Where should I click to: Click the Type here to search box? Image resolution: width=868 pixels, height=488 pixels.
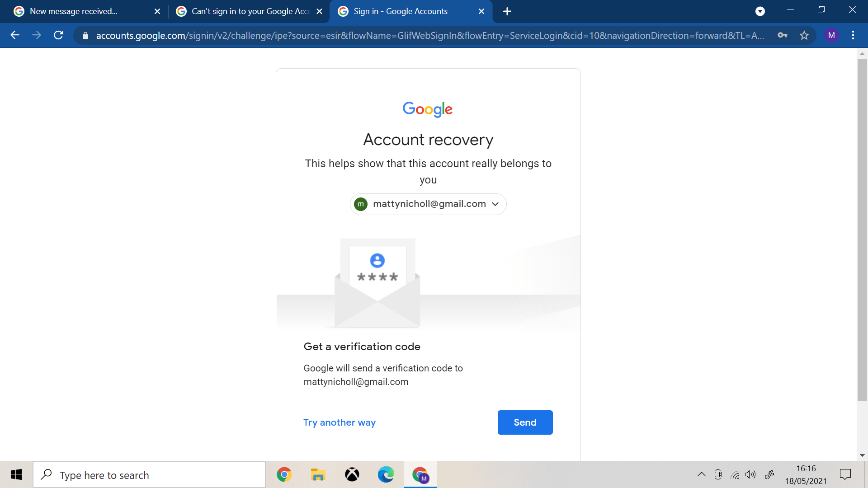point(149,475)
